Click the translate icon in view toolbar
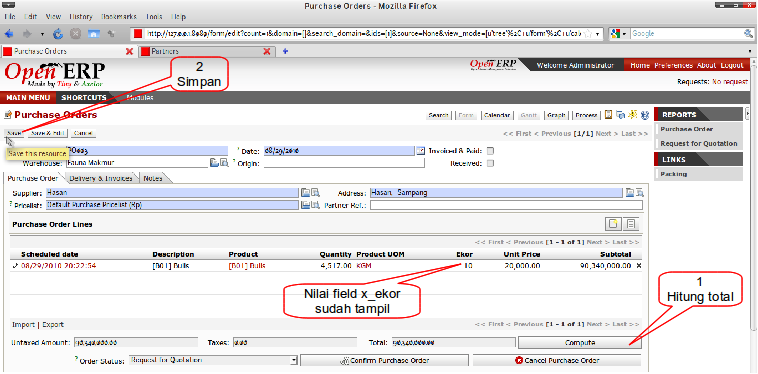758x374 pixels. click(x=621, y=115)
